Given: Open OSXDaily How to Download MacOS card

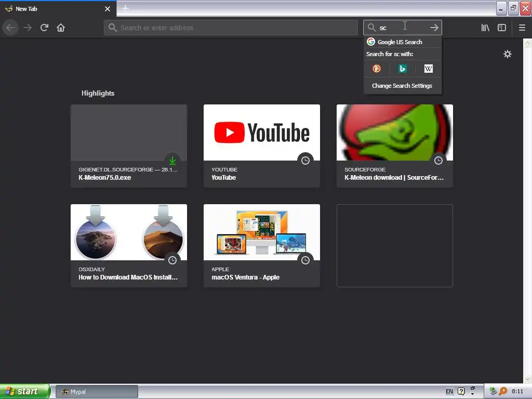Looking at the screenshot, I should pos(129,246).
